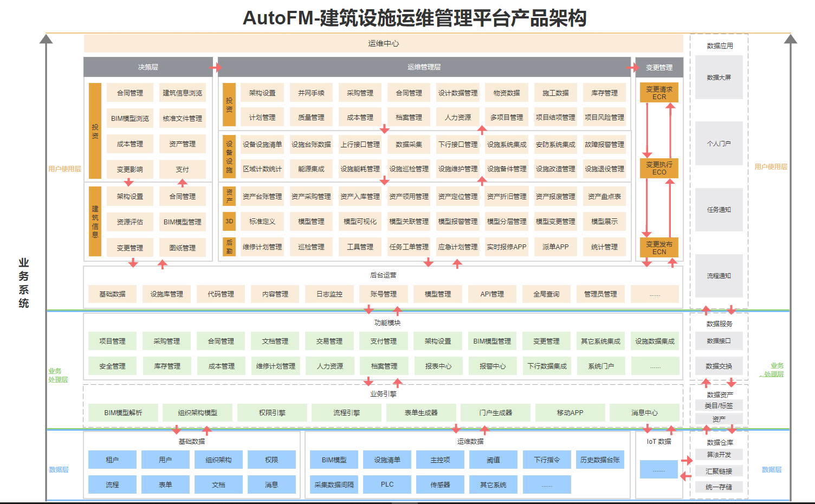The height and width of the screenshot is (504, 815).
Task: Click the 上行接口管理 box
Action: [360, 144]
